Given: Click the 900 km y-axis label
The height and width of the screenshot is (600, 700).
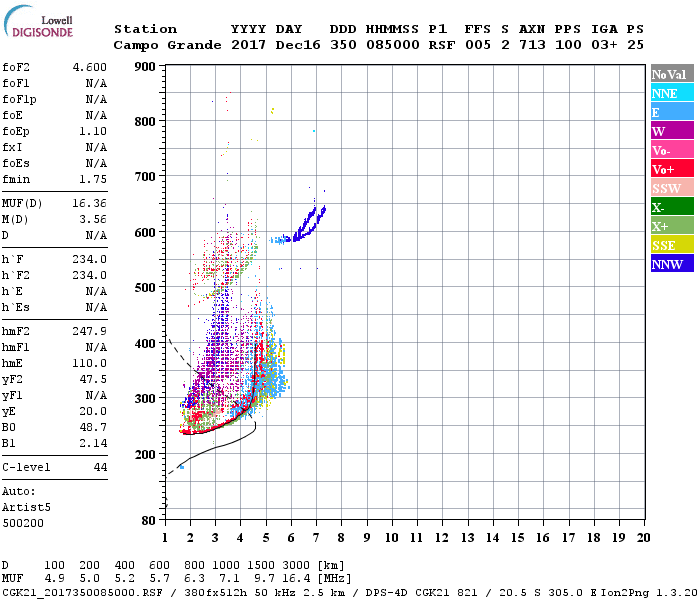Looking at the screenshot, I should point(145,67).
